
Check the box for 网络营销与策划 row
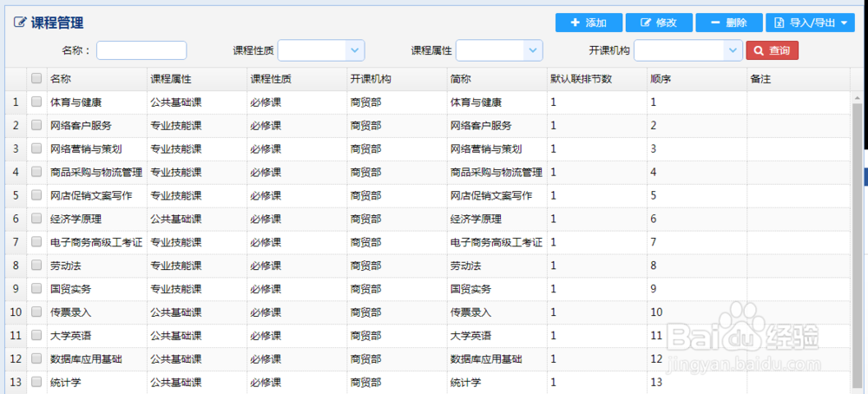click(x=36, y=148)
